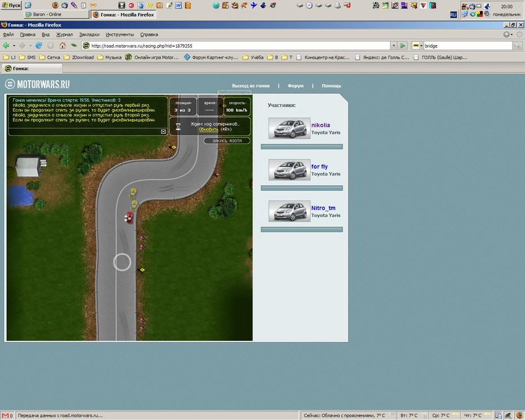The width and height of the screenshot is (525, 420).
Task: Click the globe icon in the taskbar toolbar
Action: 216,5
